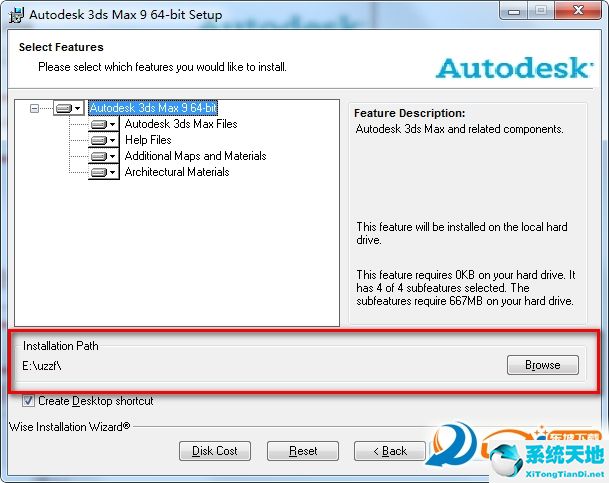The image size is (609, 483).
Task: Click the drive icon for Additional Maps and Materials
Action: tap(98, 157)
